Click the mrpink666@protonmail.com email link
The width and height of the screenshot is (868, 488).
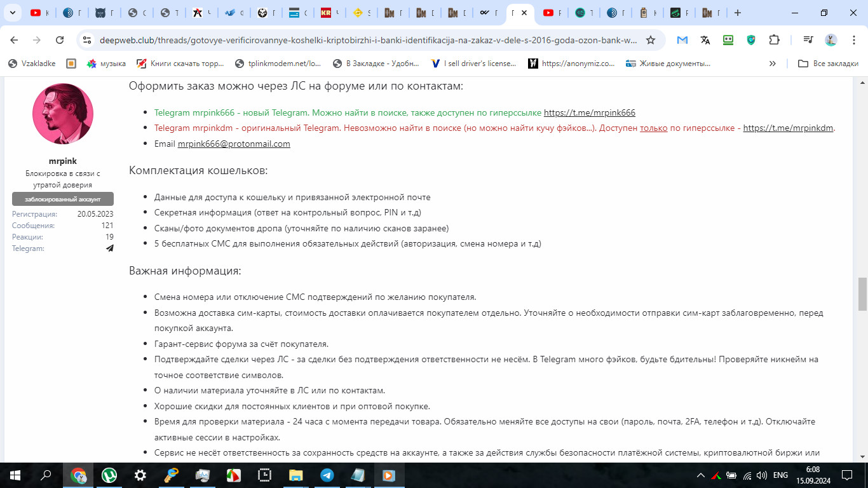pyautogui.click(x=234, y=144)
